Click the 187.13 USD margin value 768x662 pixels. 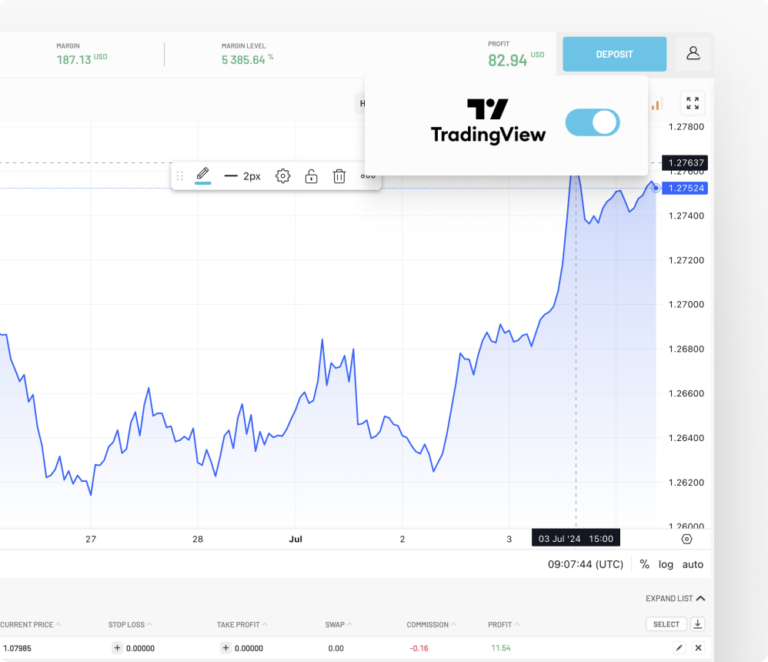81,60
